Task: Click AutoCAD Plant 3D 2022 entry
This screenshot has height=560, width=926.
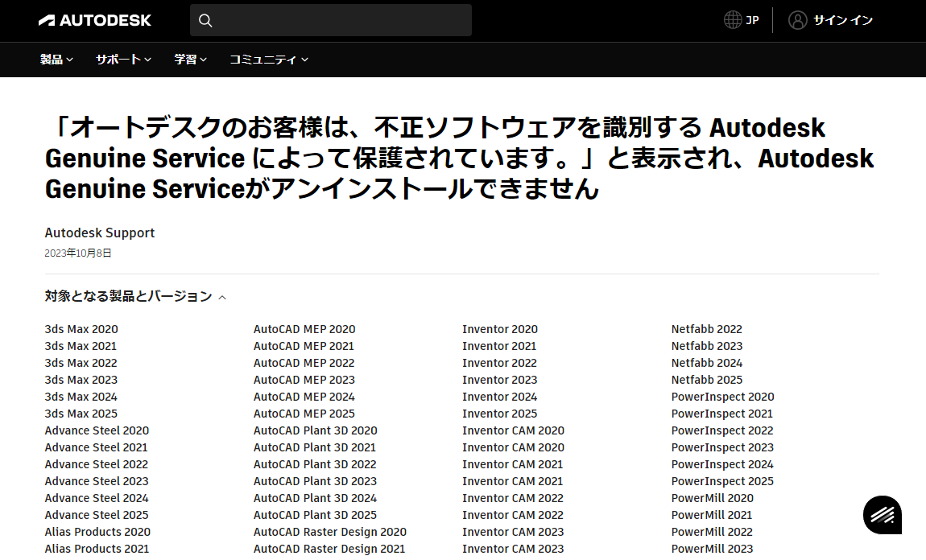Action: tap(315, 464)
